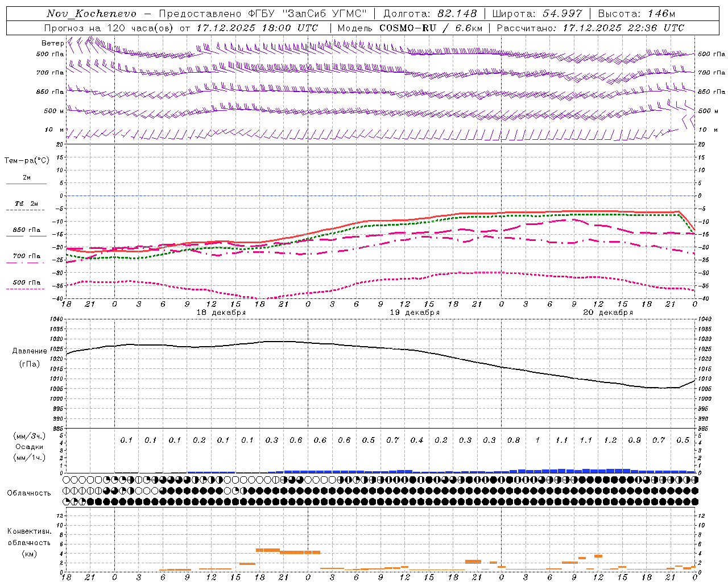The height and width of the screenshot is (582, 728).
Task: Click the 'Широта: 54.997' latitude value
Action: click(x=537, y=14)
